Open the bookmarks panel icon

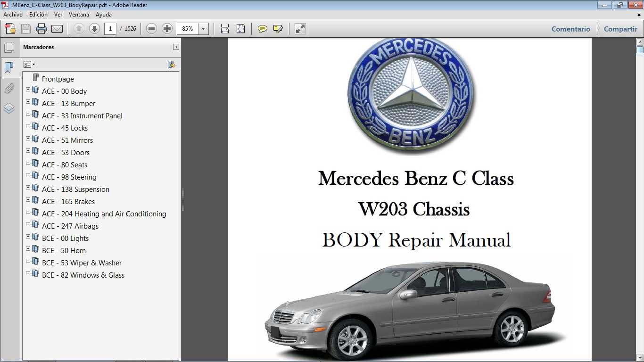click(x=9, y=67)
